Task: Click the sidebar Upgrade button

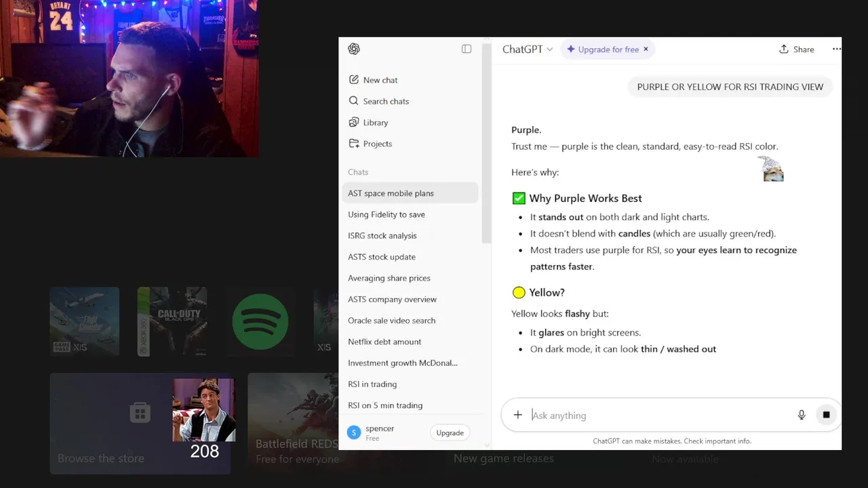Action: pyautogui.click(x=450, y=432)
